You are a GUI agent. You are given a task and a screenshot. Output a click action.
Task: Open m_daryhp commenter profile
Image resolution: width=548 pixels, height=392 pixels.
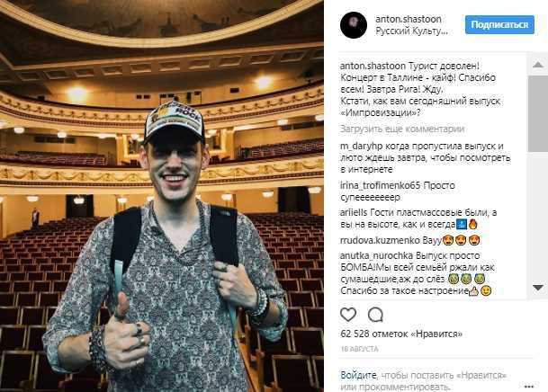[362, 147]
